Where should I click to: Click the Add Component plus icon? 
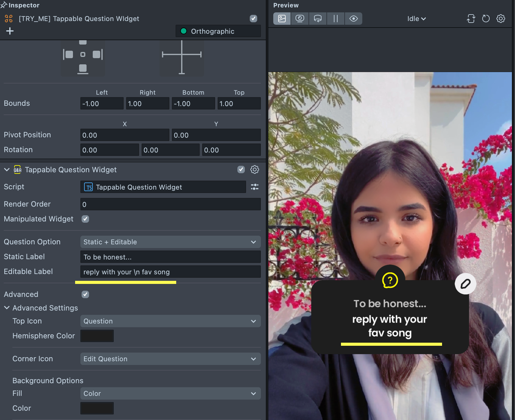coord(10,31)
